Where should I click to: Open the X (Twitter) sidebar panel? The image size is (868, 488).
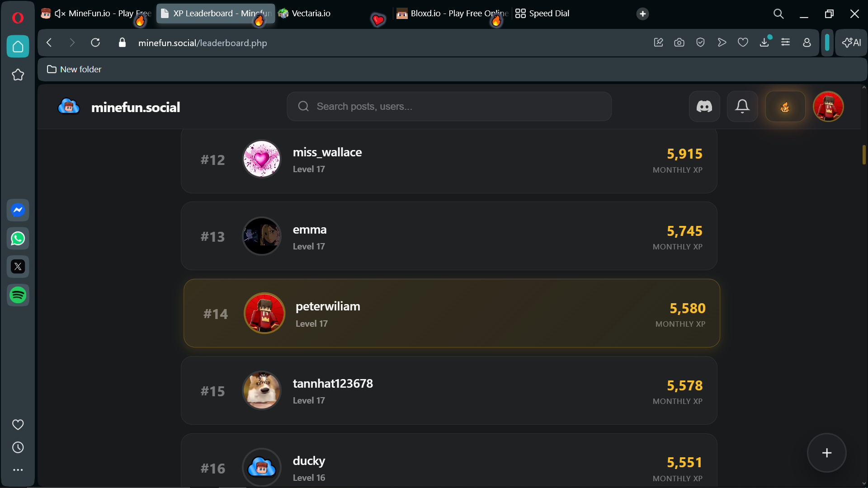[x=18, y=267]
